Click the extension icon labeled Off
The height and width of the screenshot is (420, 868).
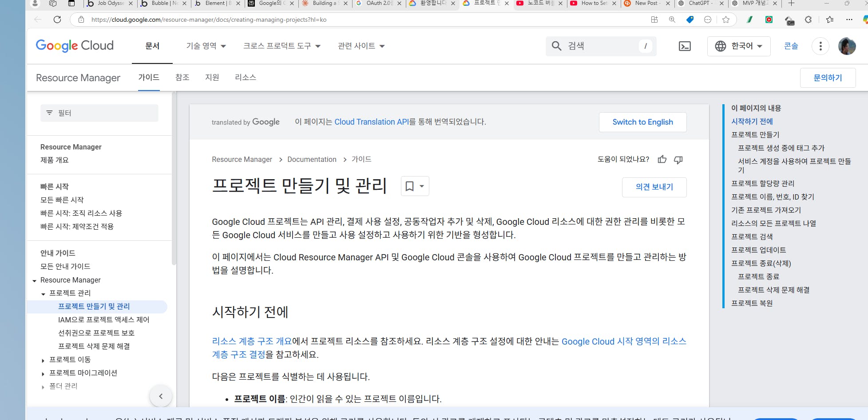coord(789,20)
